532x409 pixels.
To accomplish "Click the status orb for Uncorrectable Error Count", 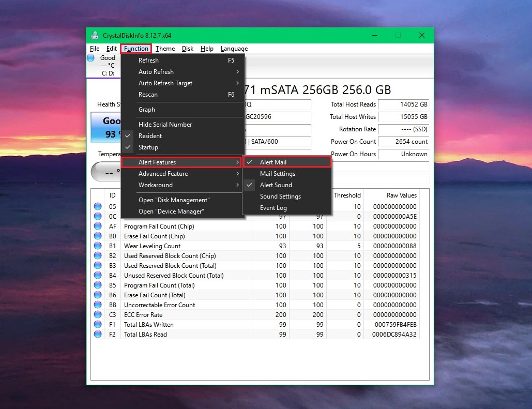I will [x=98, y=305].
